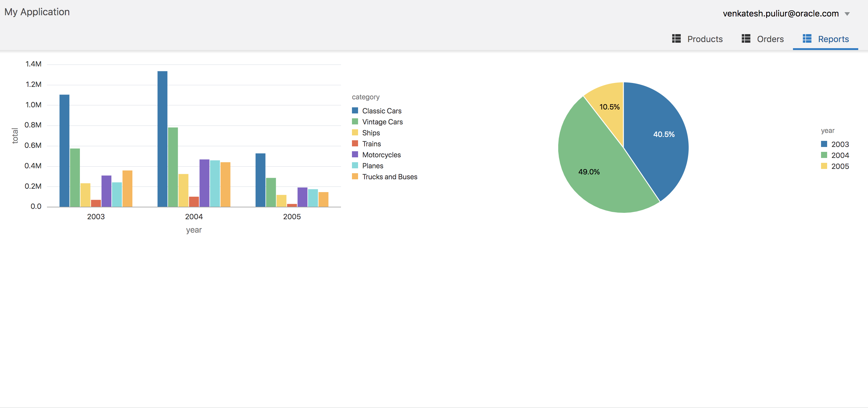Viewport: 868px width, 408px height.
Task: Click the Trains legend label
Action: coord(371,144)
